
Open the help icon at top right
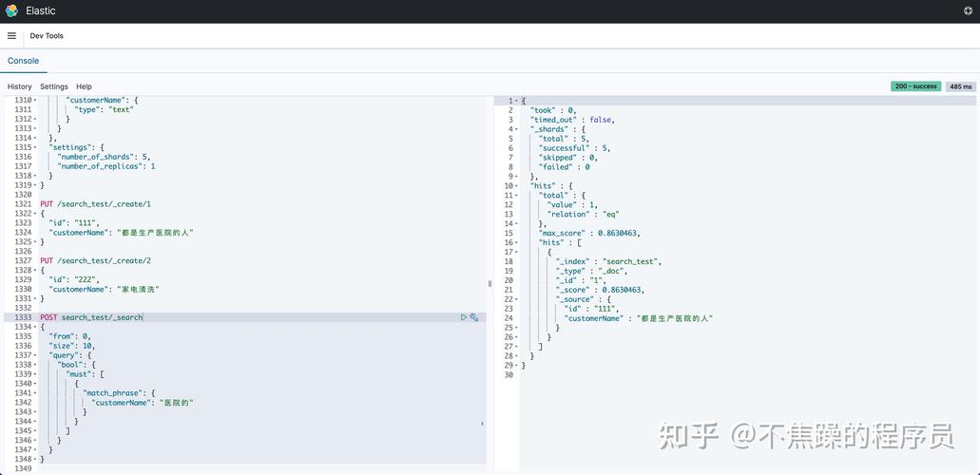pyautogui.click(x=969, y=10)
